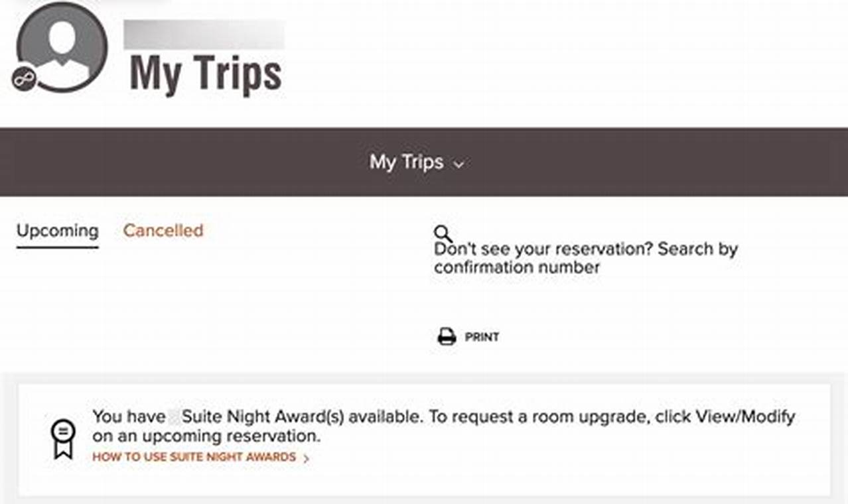Click the PRINT button
This screenshot has height=504, width=848.
pyautogui.click(x=481, y=336)
